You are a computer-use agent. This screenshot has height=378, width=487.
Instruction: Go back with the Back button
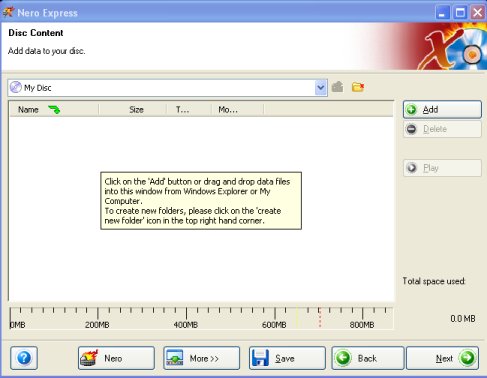[368, 358]
